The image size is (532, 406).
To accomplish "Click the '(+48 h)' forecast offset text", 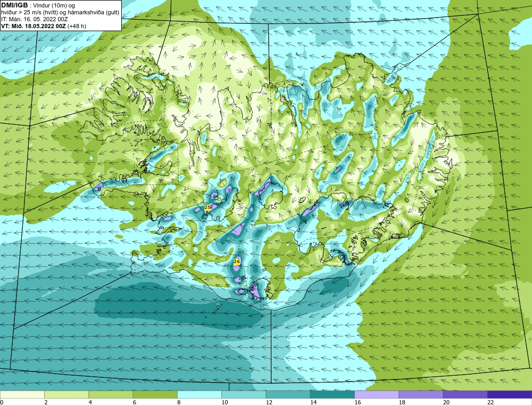I will point(77,26).
